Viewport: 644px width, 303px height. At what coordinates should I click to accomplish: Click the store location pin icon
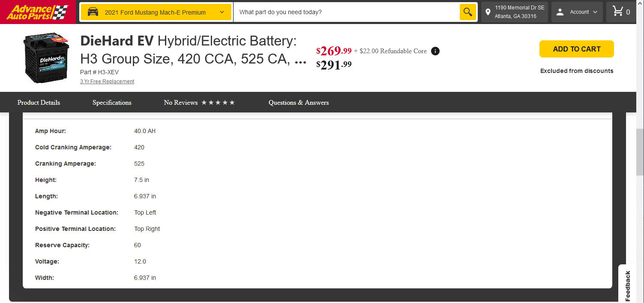[x=488, y=12]
